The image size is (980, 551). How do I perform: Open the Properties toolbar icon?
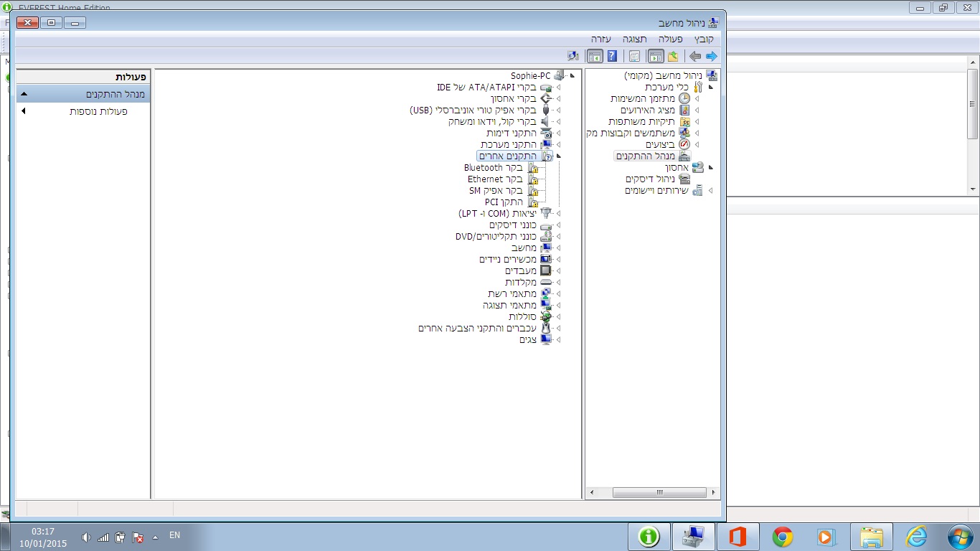(x=634, y=56)
